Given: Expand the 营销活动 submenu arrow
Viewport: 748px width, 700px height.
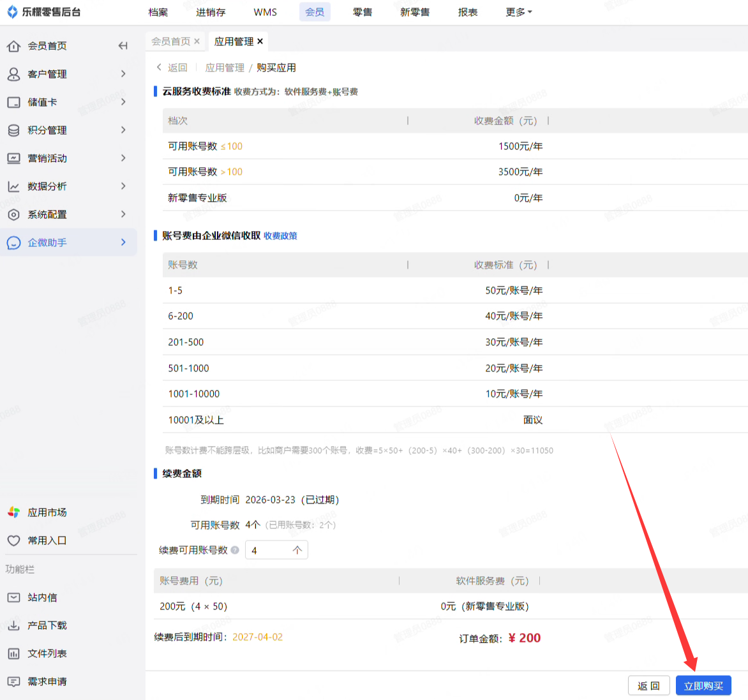Looking at the screenshot, I should pos(124,158).
